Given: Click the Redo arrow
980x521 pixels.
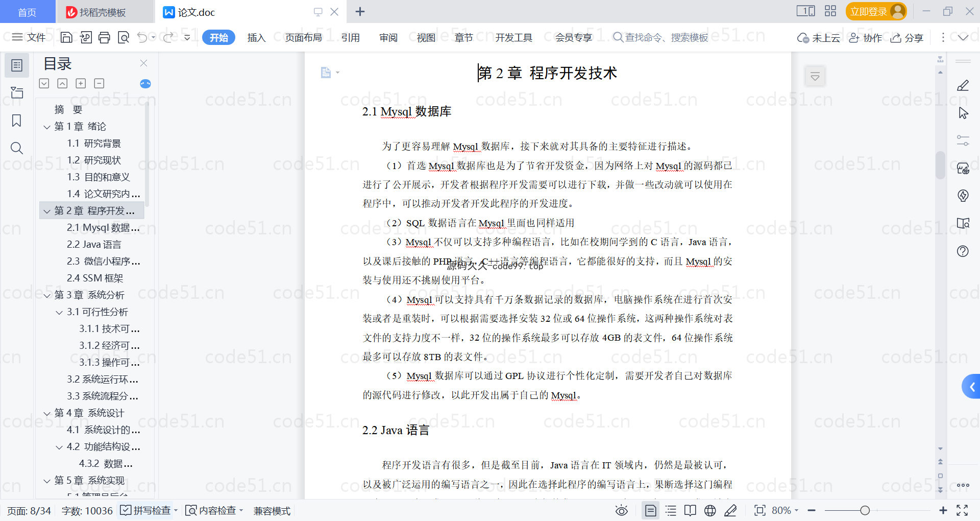Looking at the screenshot, I should click(x=168, y=37).
